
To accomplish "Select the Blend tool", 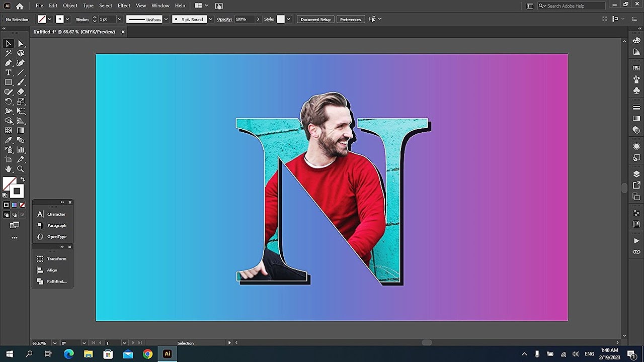I will pos(21,140).
